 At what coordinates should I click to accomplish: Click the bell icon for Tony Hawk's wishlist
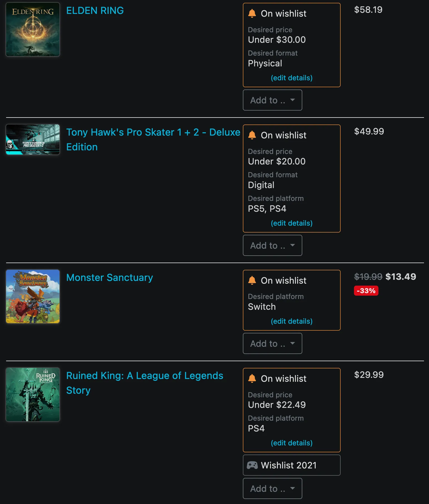tap(252, 135)
